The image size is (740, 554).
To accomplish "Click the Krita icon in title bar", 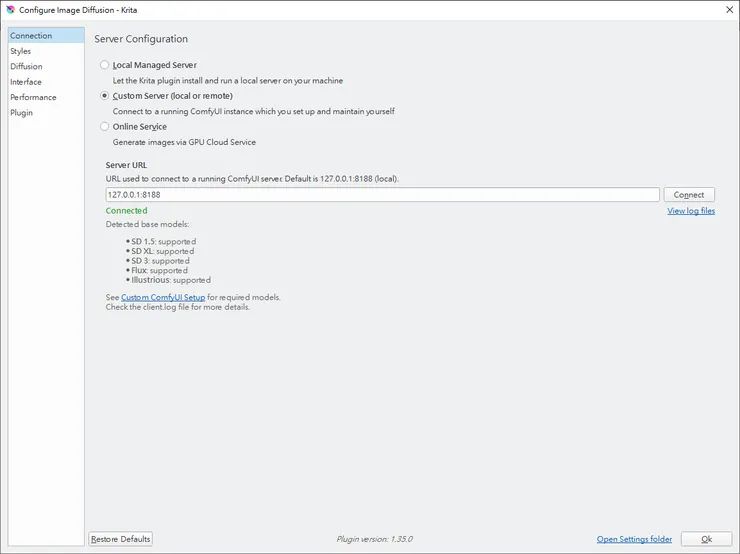I will coord(11,9).
